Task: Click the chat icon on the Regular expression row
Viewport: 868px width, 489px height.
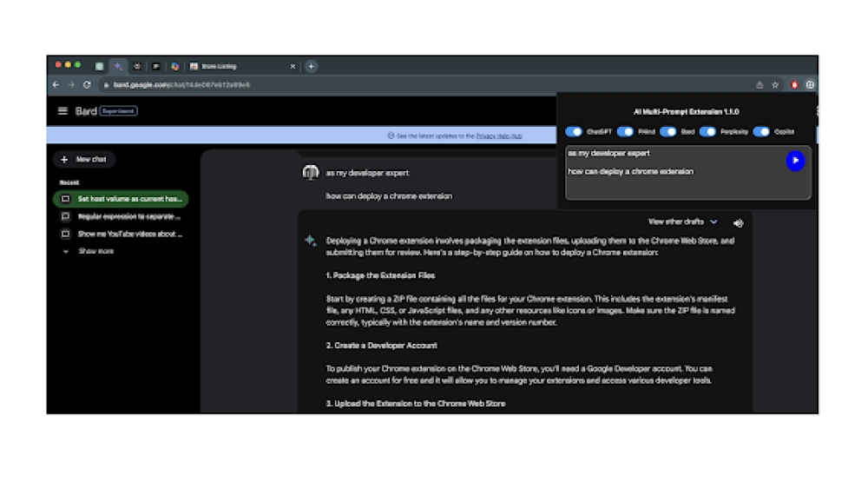Action: click(65, 216)
